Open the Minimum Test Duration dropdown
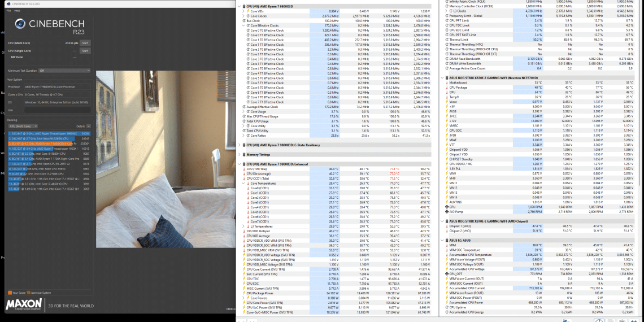 (x=64, y=70)
